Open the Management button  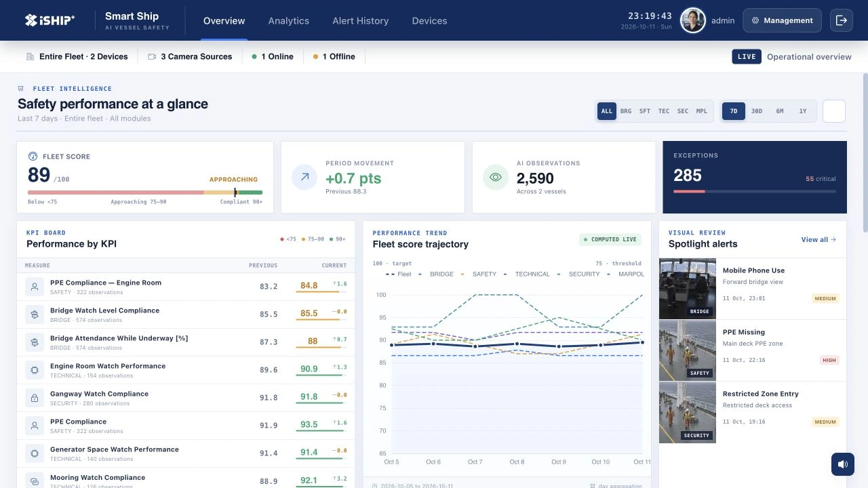[782, 20]
